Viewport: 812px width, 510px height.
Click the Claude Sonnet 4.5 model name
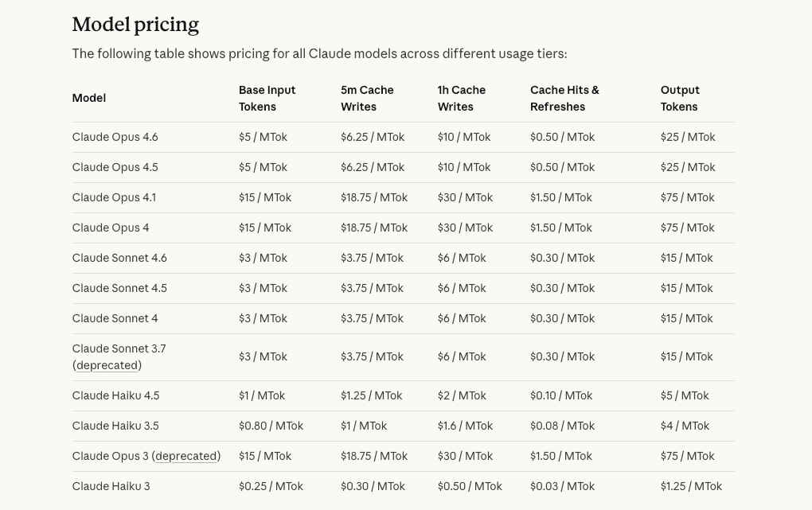119,288
